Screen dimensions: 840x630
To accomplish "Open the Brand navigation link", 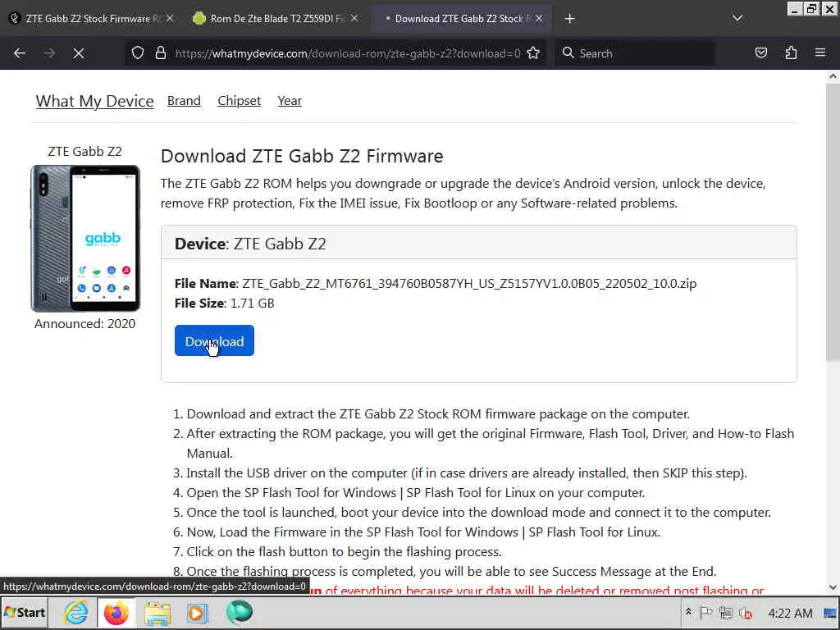I will [184, 101].
